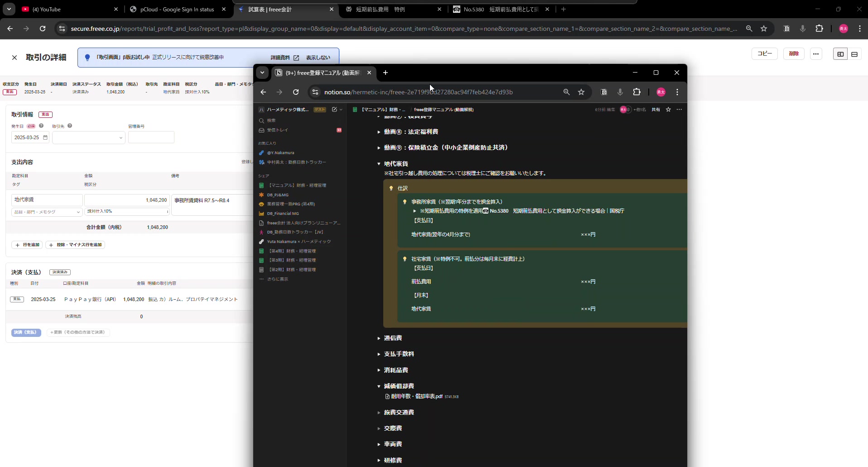Open the three-dots more menu beside 削除
Screen dimensions: 868x467
(816, 54)
